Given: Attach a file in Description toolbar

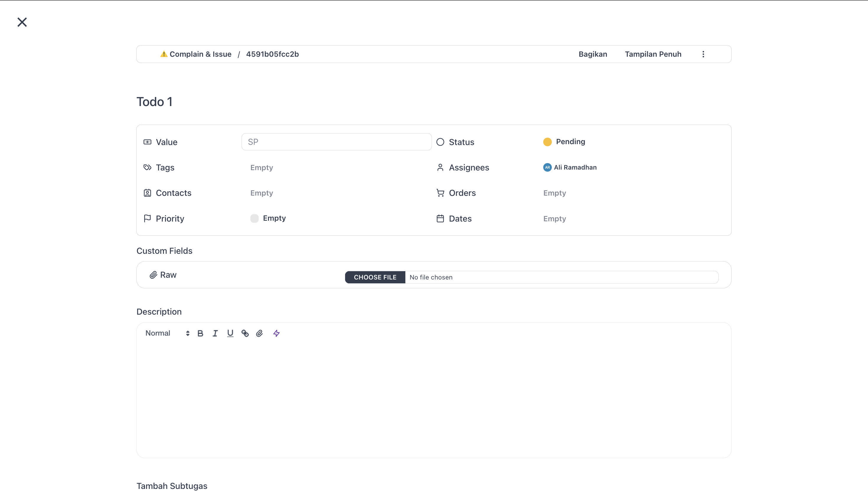Looking at the screenshot, I should [260, 333].
